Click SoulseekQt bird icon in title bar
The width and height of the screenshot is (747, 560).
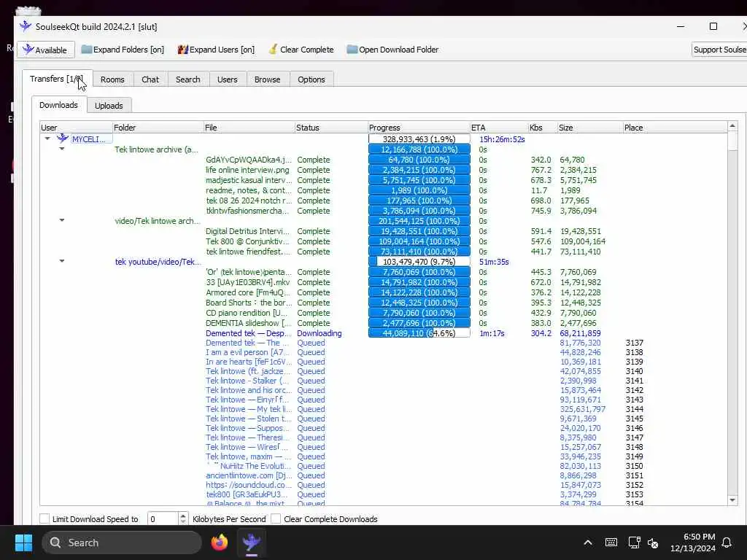coord(26,27)
